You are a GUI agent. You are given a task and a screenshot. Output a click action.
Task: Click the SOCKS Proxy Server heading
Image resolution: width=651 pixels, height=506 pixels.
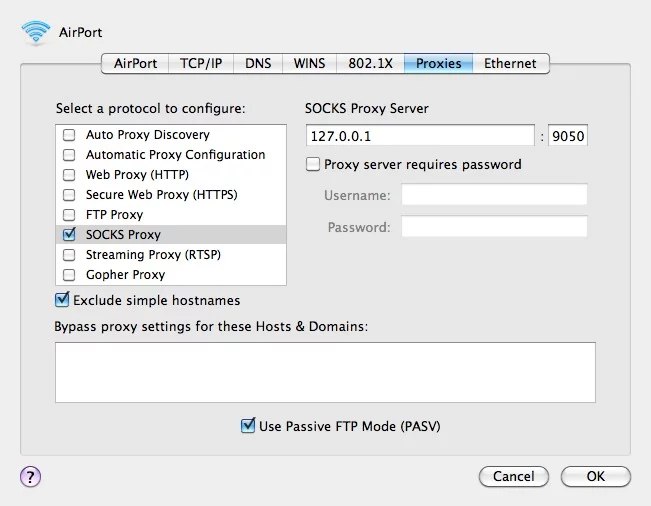coord(367,108)
